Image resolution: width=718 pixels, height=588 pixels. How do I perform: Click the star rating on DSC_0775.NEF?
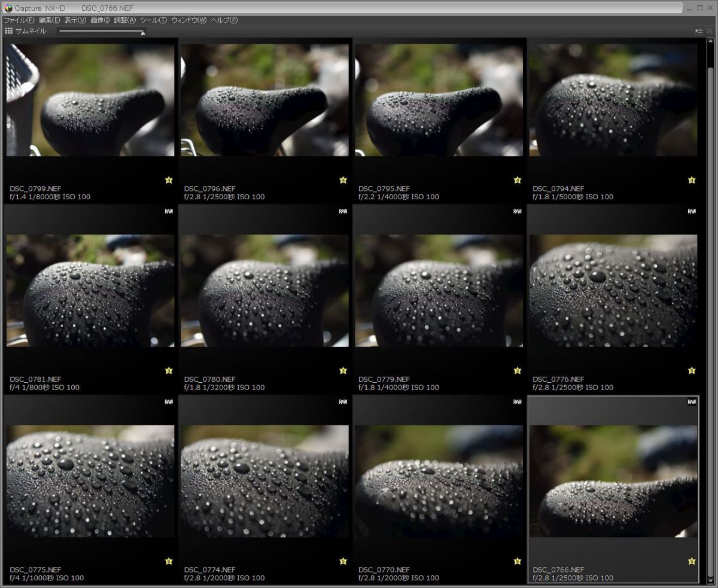169,561
